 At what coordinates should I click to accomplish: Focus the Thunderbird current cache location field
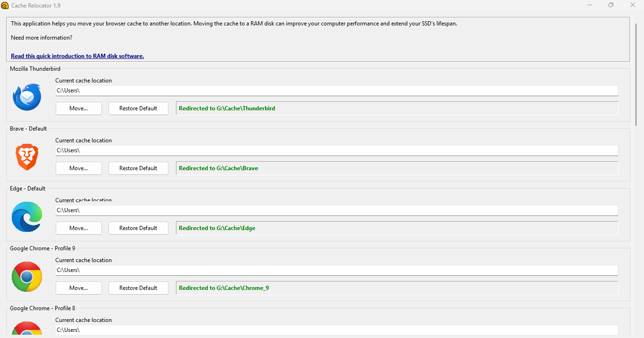tap(337, 91)
